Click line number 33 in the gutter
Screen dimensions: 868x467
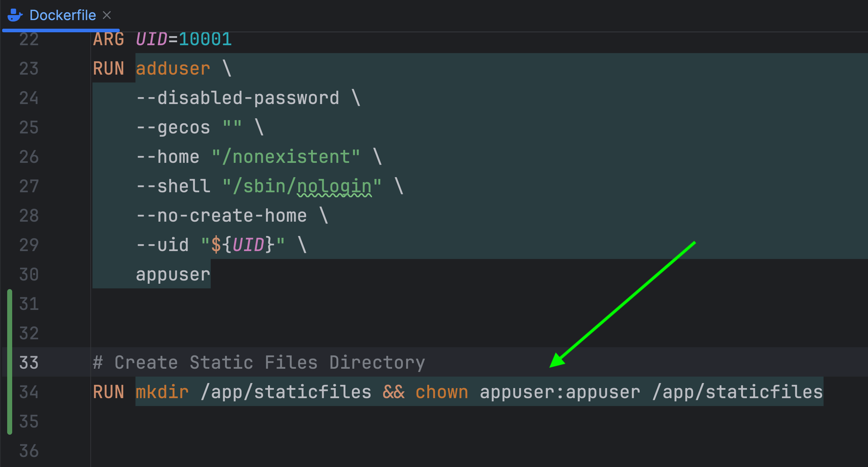point(29,363)
